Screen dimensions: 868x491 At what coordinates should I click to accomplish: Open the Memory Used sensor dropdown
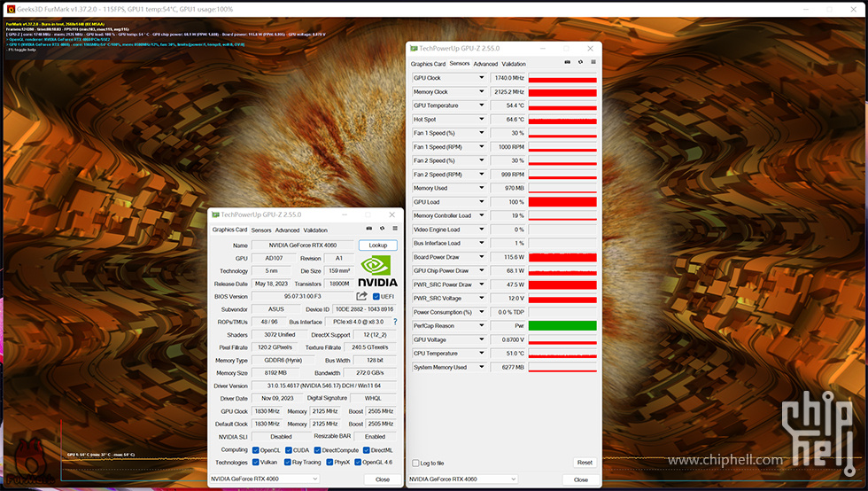tap(481, 188)
